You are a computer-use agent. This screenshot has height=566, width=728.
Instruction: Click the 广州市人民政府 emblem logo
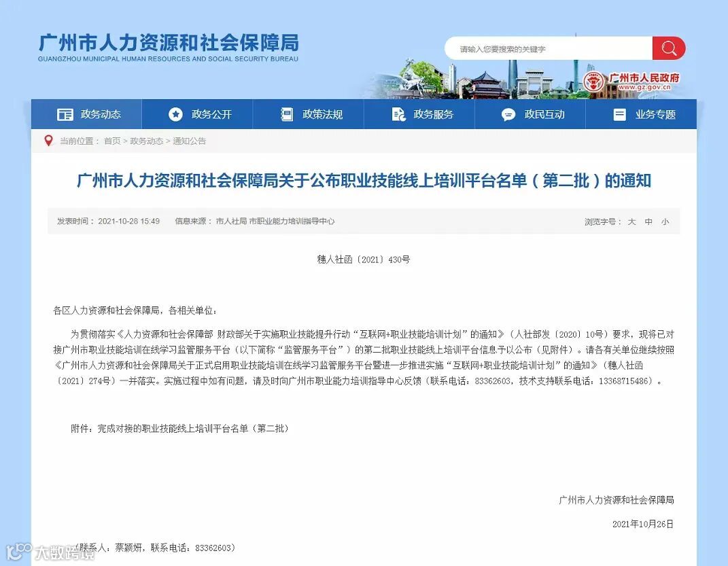(x=594, y=82)
